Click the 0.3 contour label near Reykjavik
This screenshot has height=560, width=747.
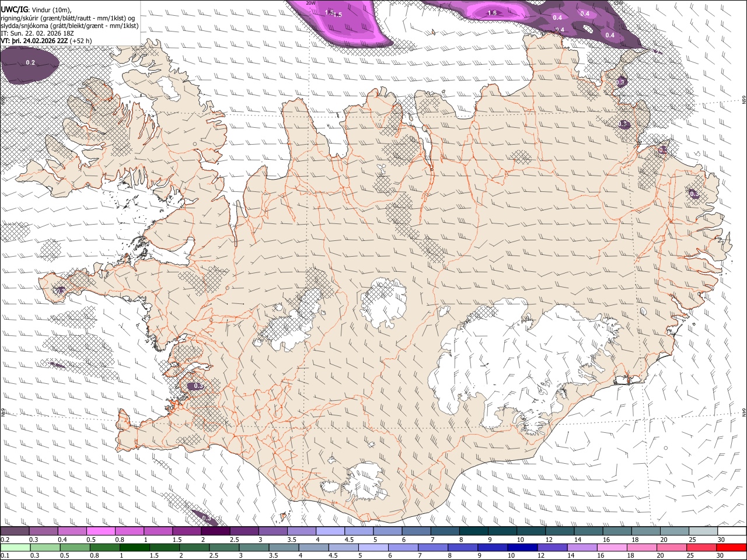[x=198, y=386]
